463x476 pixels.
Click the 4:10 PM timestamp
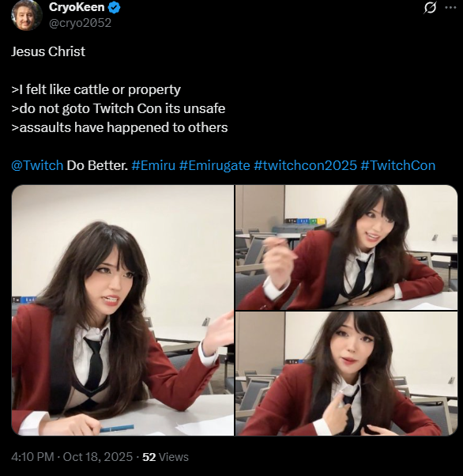[x=32, y=456]
